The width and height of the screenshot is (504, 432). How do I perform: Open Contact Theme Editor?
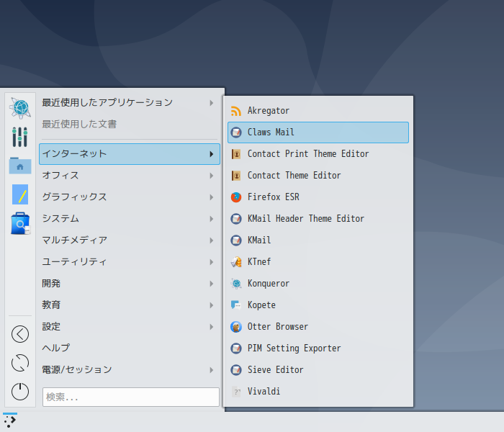coord(318,176)
